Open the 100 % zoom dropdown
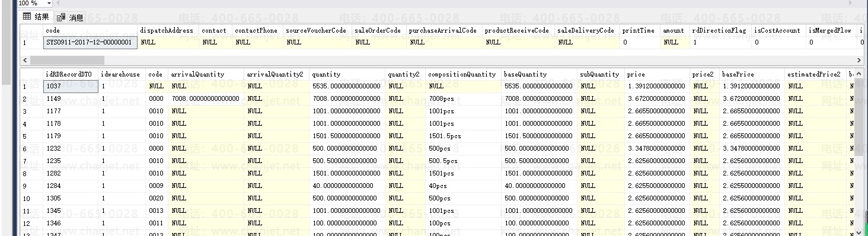Image resolution: width=868 pixels, height=236 pixels. [49, 4]
